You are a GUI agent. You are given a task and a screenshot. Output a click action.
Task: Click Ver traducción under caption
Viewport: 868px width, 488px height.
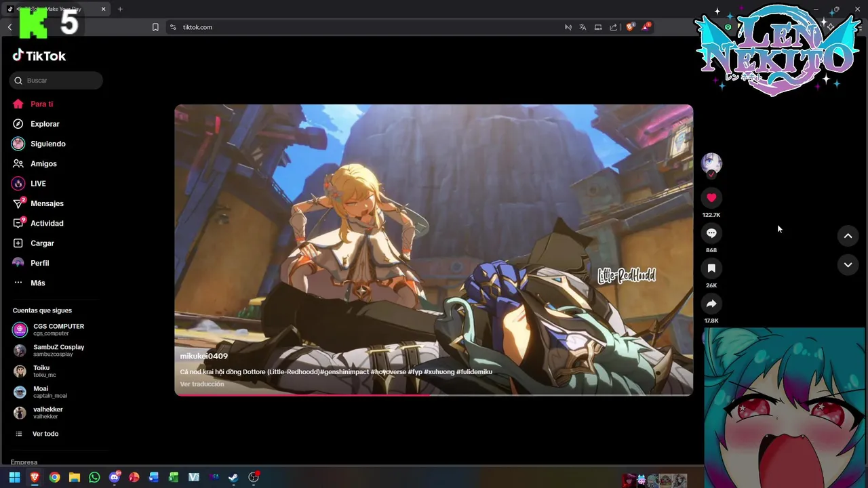pyautogui.click(x=202, y=384)
